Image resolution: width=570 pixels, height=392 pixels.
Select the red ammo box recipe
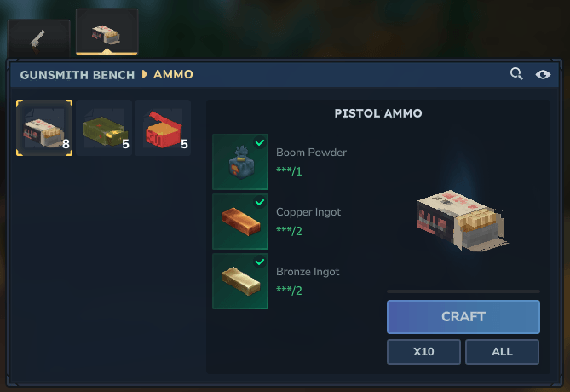163,128
